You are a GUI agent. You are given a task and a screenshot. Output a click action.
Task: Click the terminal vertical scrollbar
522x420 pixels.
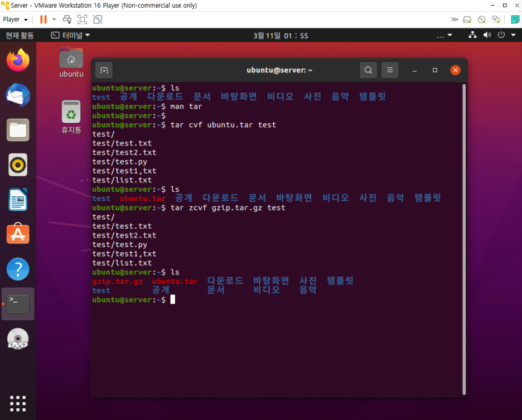[x=464, y=239]
